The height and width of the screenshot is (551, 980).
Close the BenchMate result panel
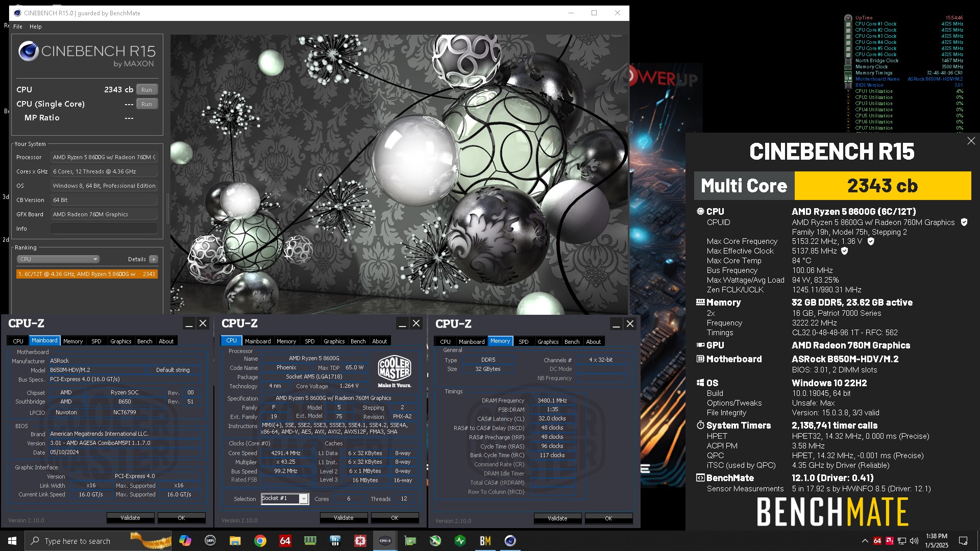[x=971, y=141]
